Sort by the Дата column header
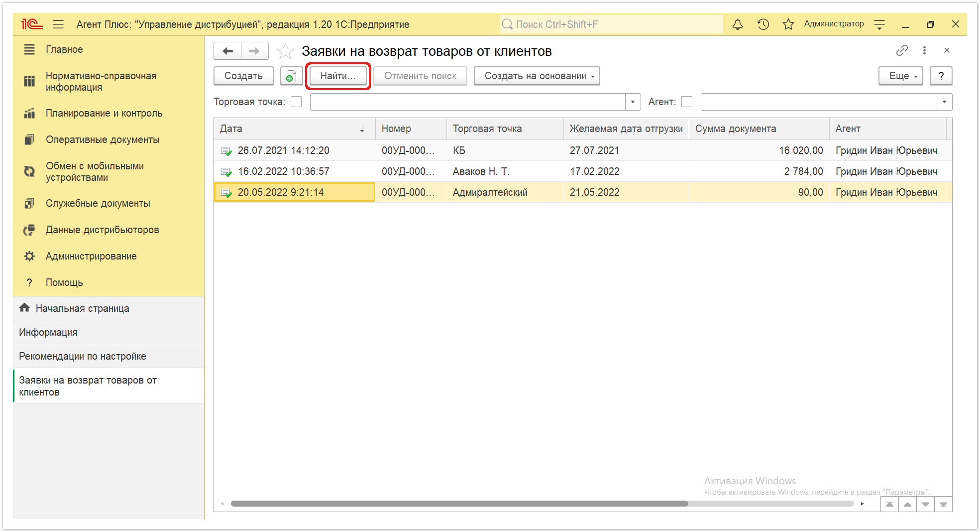Image resolution: width=980 pixels, height=532 pixels. click(x=294, y=129)
